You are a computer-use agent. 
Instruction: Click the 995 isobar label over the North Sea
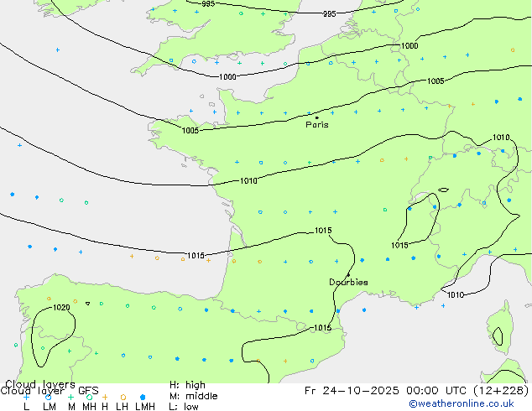pyautogui.click(x=329, y=14)
